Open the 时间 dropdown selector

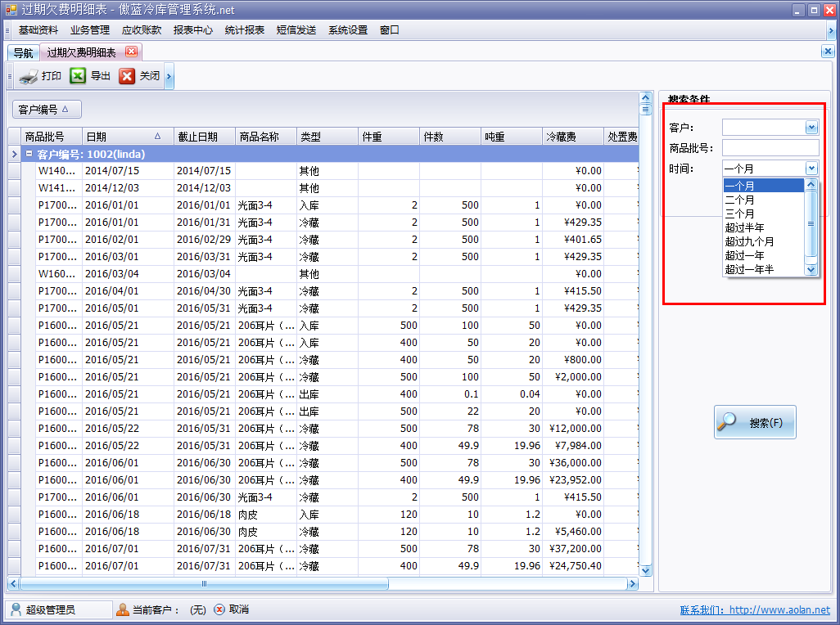pos(811,168)
